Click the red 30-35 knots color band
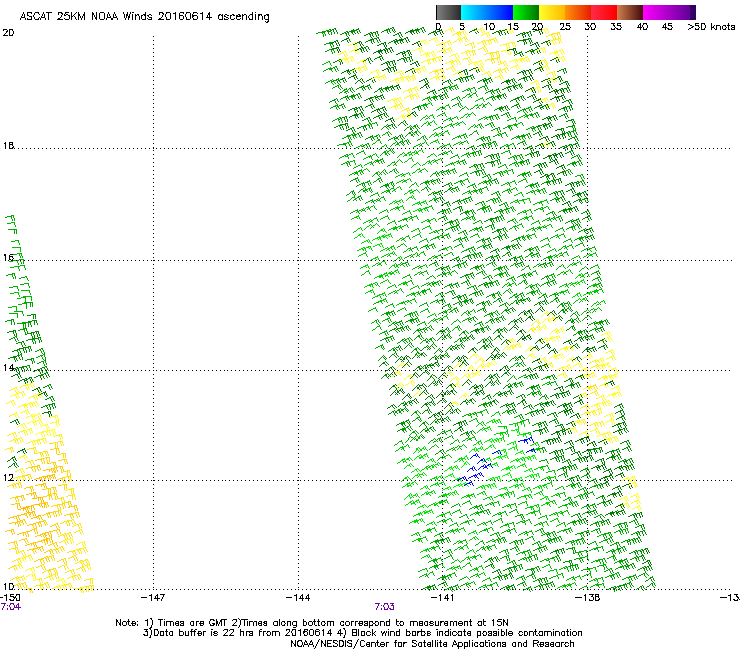The width and height of the screenshot is (740, 650). (604, 12)
